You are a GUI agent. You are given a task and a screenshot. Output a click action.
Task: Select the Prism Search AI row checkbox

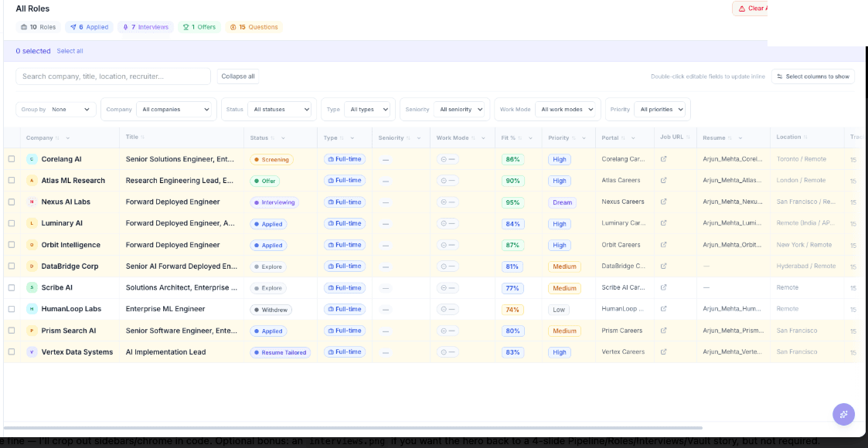pos(12,330)
